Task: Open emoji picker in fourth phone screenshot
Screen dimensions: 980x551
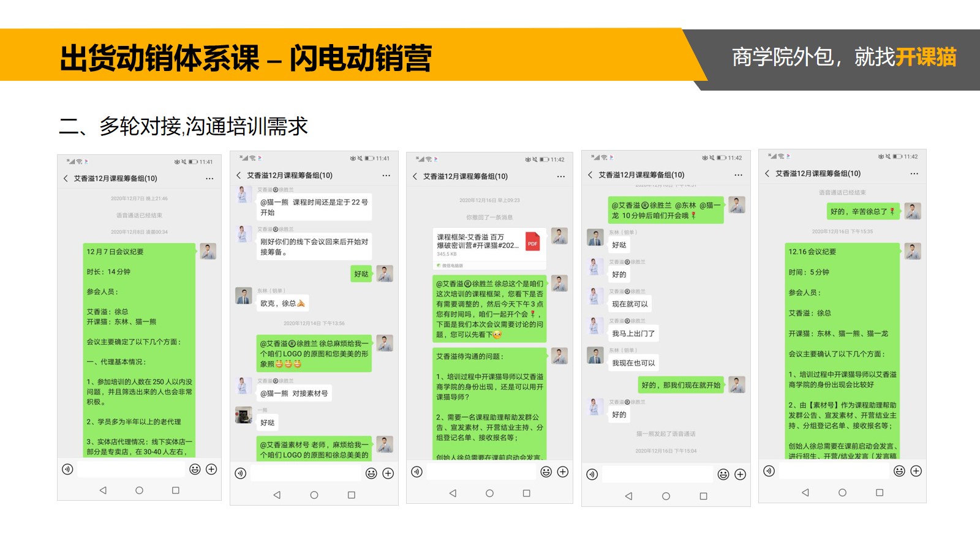Action: click(723, 474)
